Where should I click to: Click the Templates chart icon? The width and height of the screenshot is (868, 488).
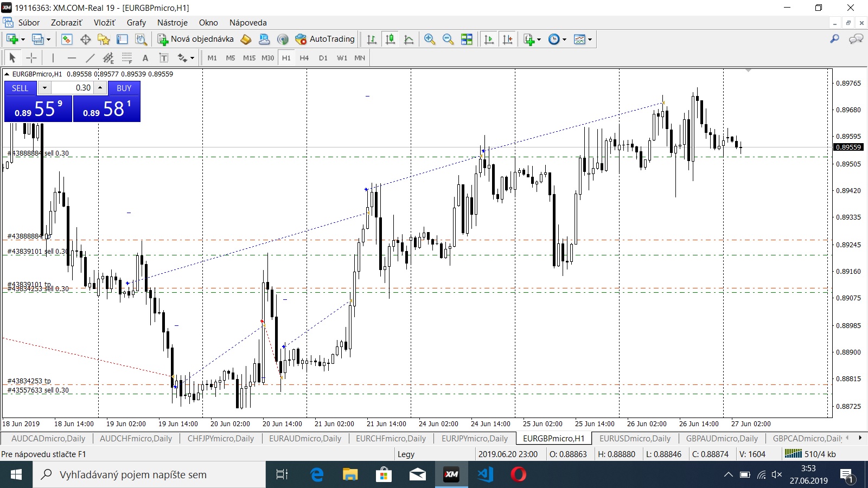(x=579, y=39)
